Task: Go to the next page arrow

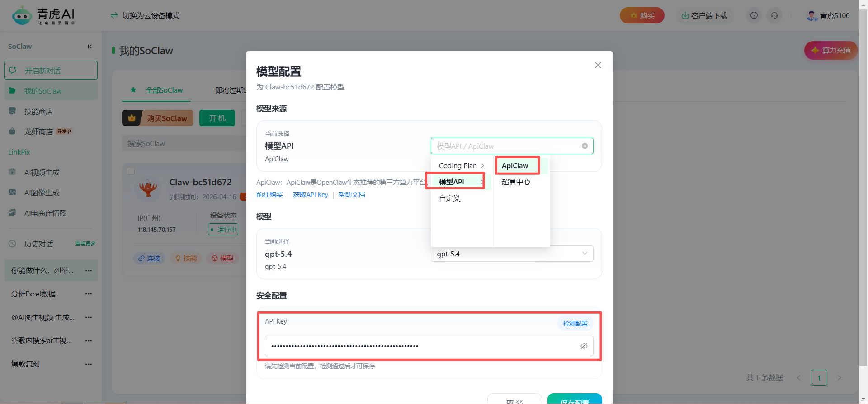Action: 840,378
